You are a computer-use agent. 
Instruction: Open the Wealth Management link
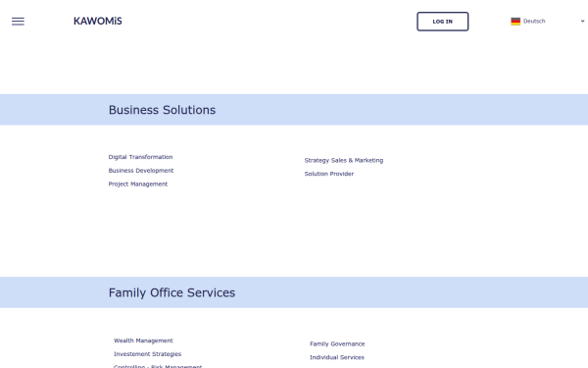tap(143, 341)
